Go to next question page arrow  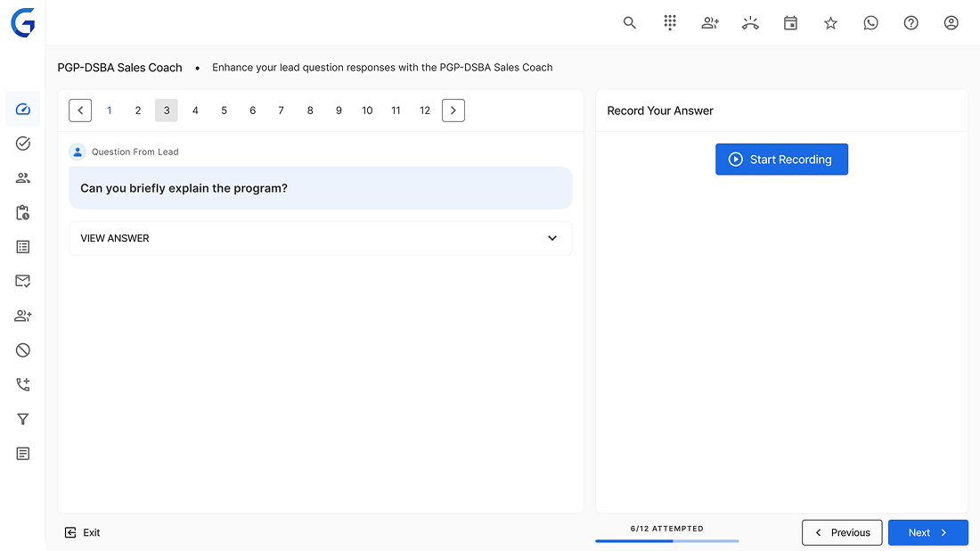click(x=453, y=111)
